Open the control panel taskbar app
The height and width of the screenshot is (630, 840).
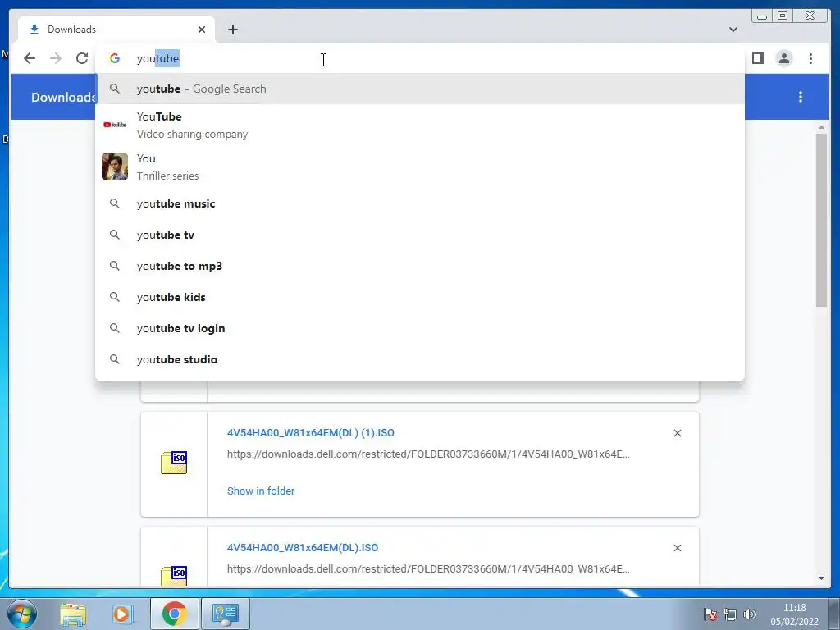point(225,614)
